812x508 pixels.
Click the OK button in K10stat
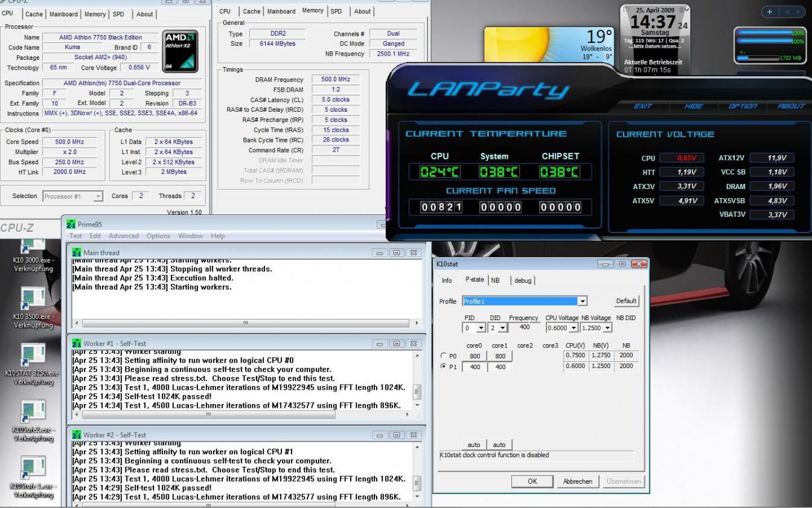tap(532, 481)
